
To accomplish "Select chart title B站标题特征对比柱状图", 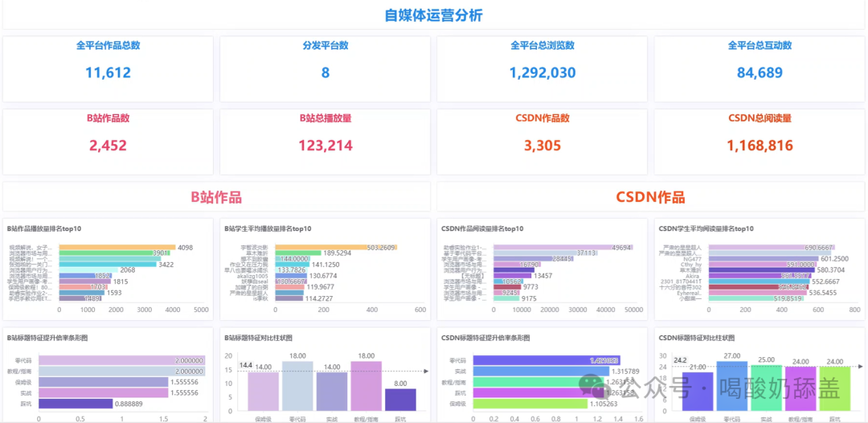I will tap(259, 337).
